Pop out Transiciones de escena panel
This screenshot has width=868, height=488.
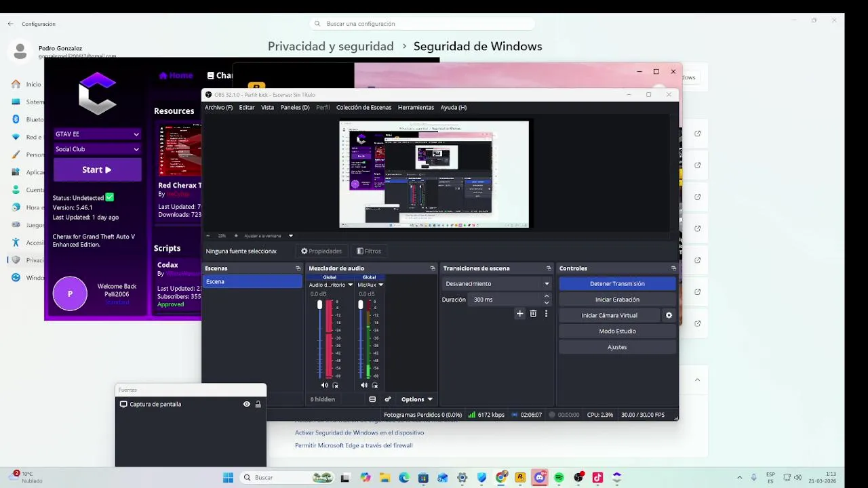[549, 268]
